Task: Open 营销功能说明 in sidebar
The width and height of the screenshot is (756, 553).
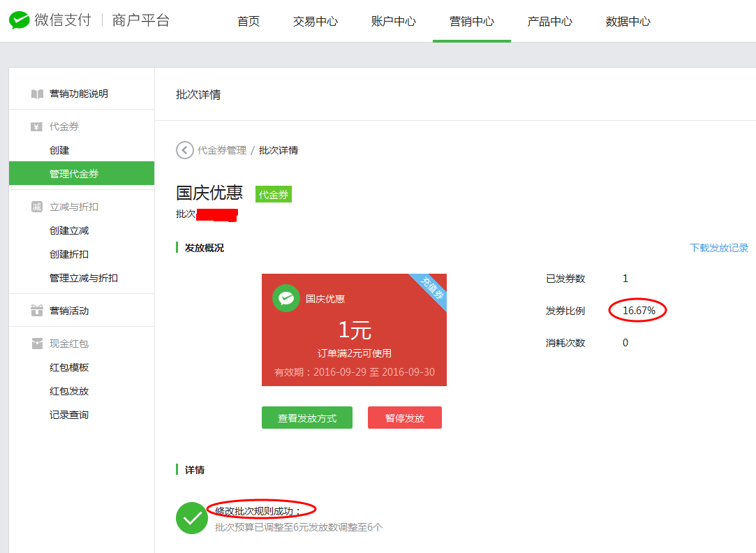Action: point(79,94)
